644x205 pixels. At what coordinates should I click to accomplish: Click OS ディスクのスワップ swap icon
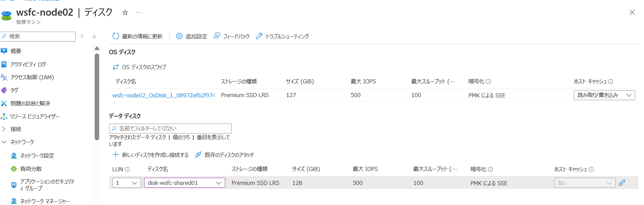(x=116, y=67)
